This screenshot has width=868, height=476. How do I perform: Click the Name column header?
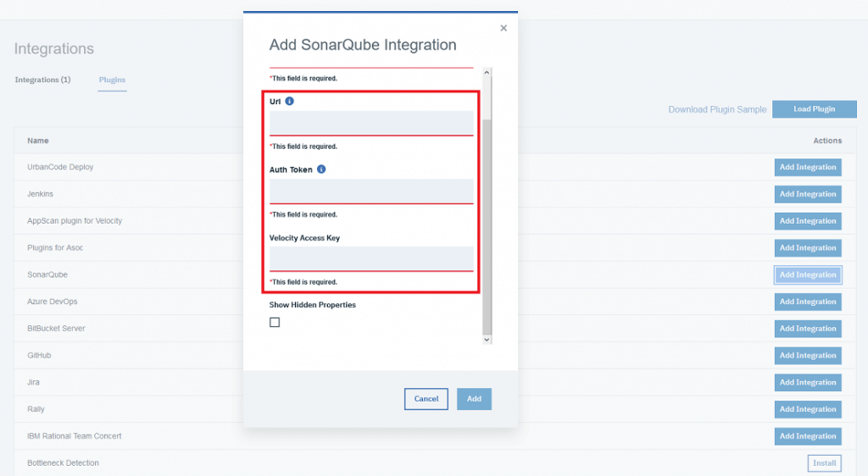[x=38, y=141]
